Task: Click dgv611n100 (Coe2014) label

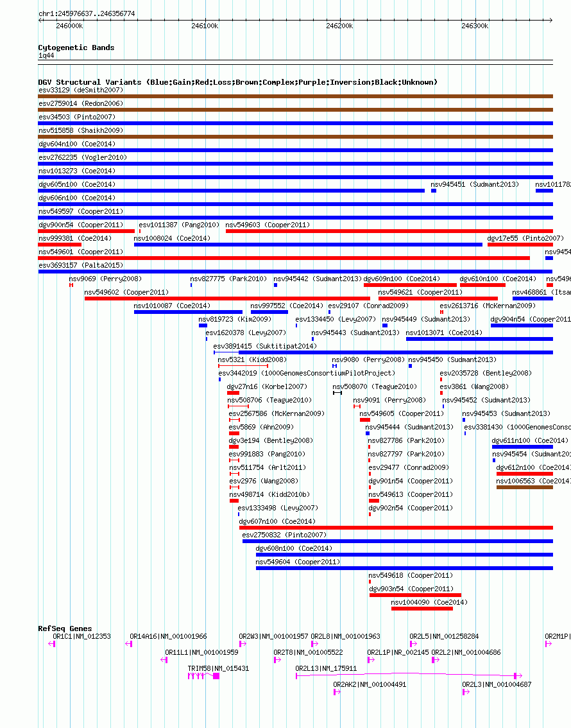Action: [x=530, y=440]
